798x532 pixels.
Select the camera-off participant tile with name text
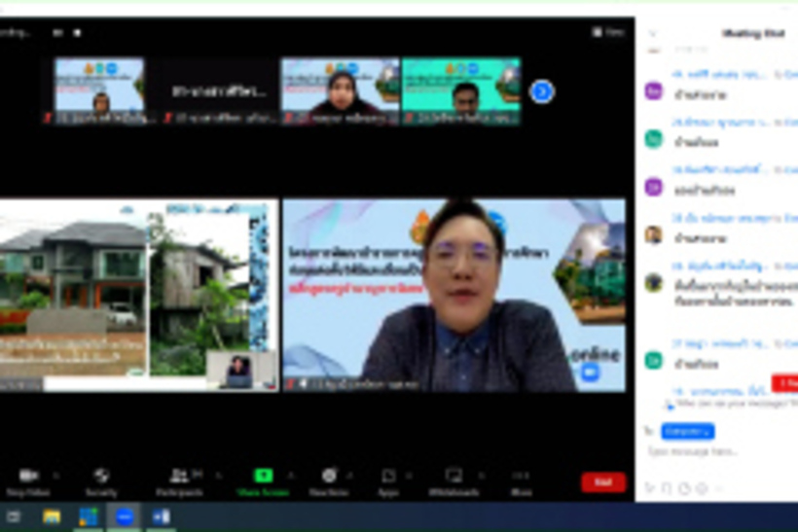pos(219,91)
